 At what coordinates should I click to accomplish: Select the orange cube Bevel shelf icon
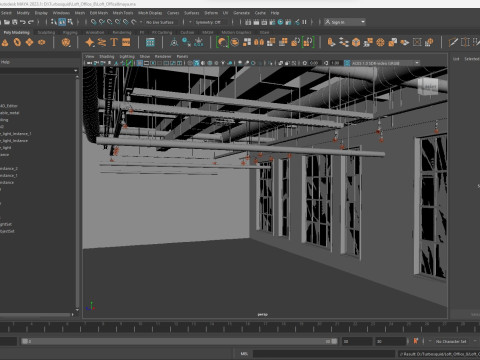356,42
